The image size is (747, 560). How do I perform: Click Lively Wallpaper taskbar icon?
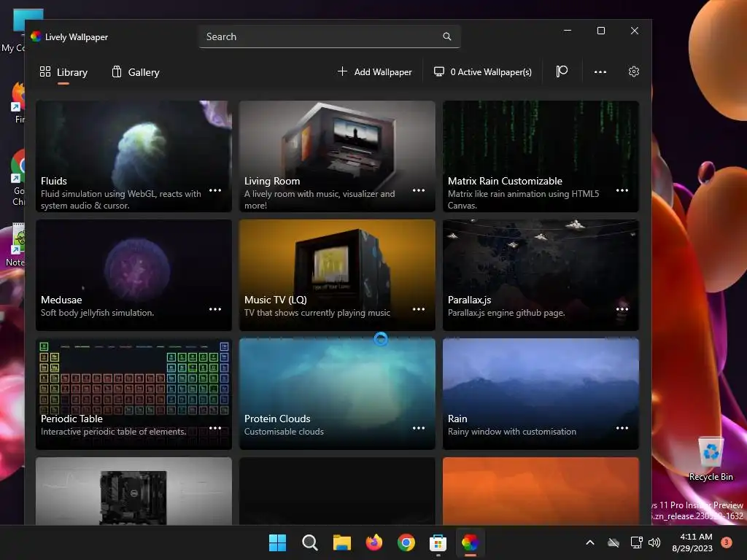(471, 542)
